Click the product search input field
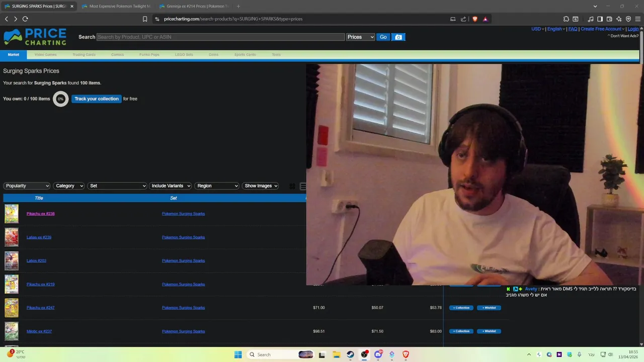Screen dimensions: 644x362 click(x=220, y=37)
